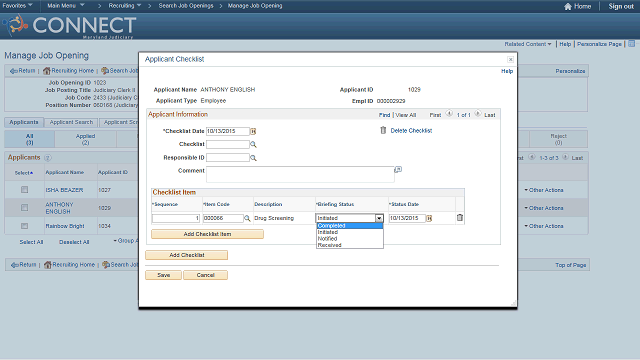Click View All link
640x360 pixels.
point(406,115)
